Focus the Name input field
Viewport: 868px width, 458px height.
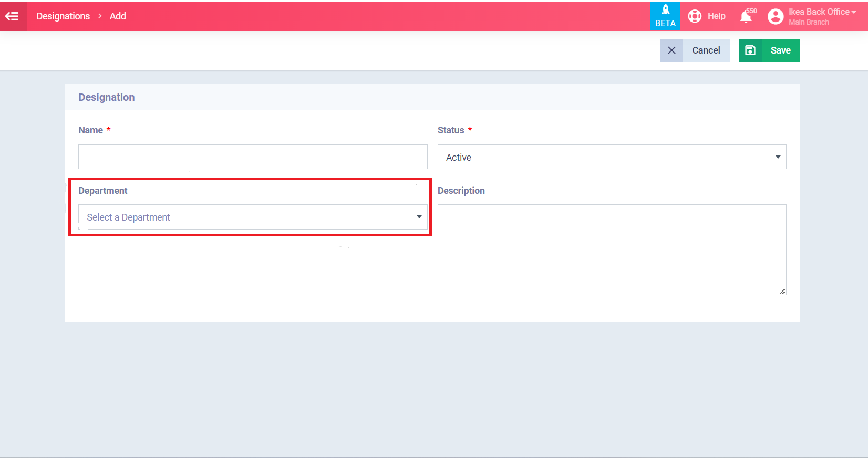pyautogui.click(x=253, y=157)
